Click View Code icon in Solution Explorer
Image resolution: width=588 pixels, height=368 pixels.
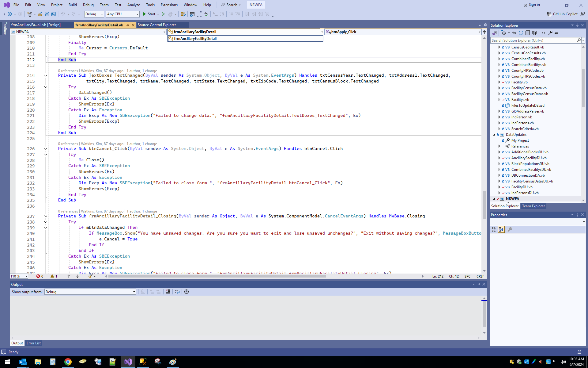coord(544,33)
